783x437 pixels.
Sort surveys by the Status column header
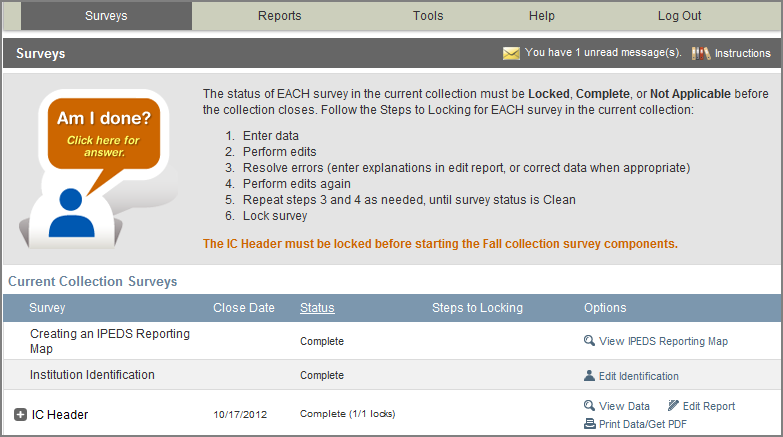pyautogui.click(x=317, y=307)
